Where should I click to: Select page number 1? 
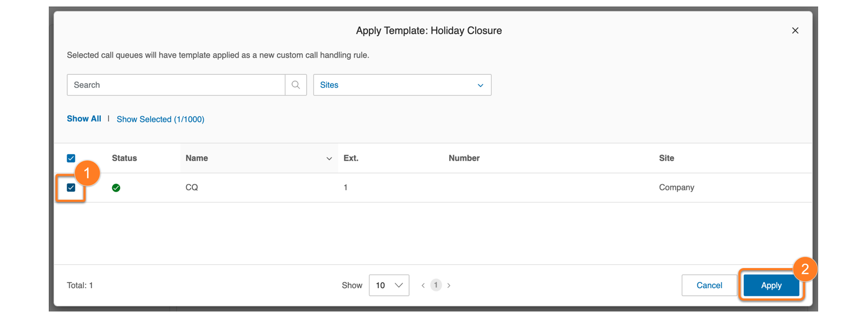(x=436, y=285)
